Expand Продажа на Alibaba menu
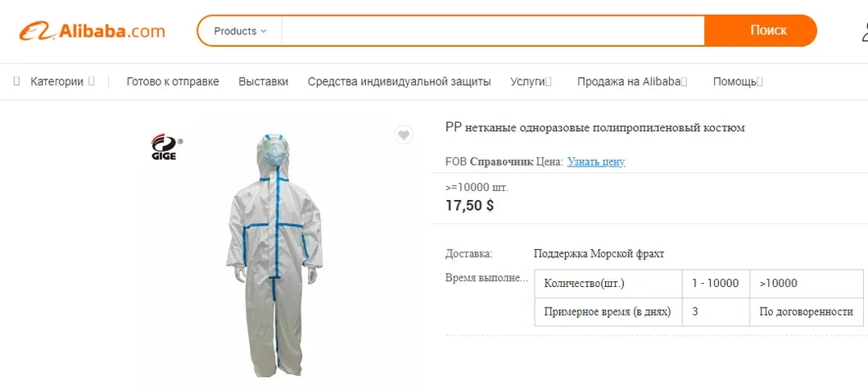Screen dimensions: 868x387 632,81
